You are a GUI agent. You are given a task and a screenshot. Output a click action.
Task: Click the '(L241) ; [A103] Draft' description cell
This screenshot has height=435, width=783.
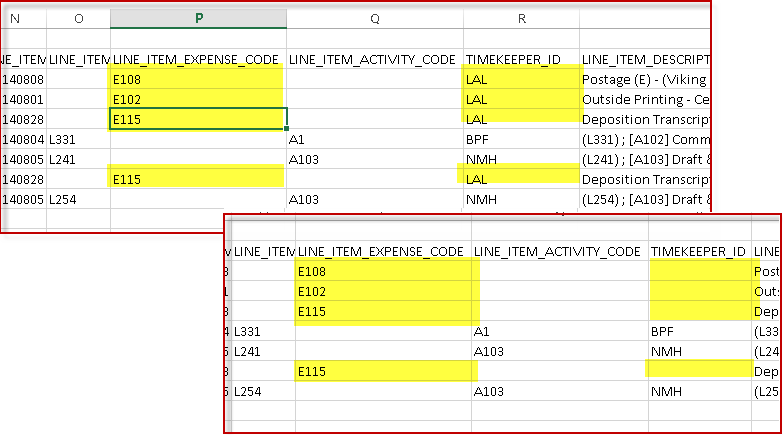click(645, 159)
